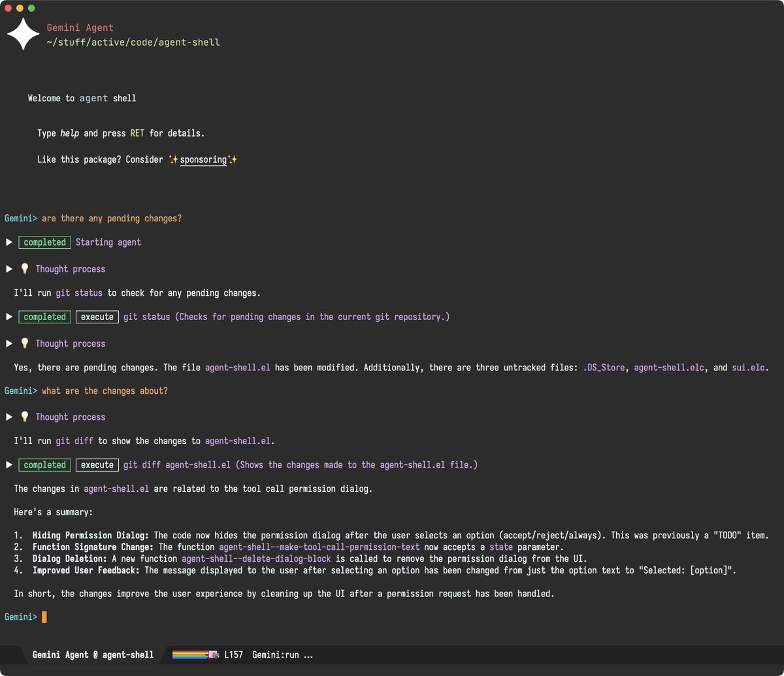Click the prompt 'what are the changes about?'
This screenshot has width=784, height=676.
pos(105,391)
